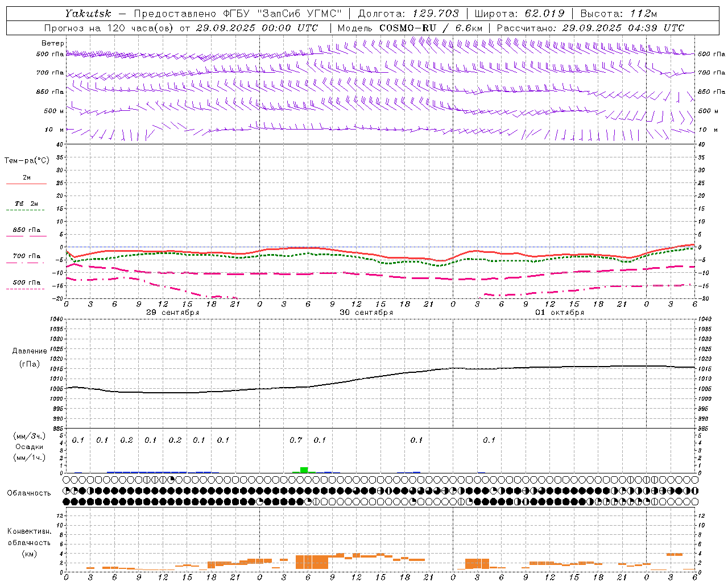Select the provider text ФГБУ "ЗапСиб УГМС"
Screen dimensions: 728x582
point(282,14)
